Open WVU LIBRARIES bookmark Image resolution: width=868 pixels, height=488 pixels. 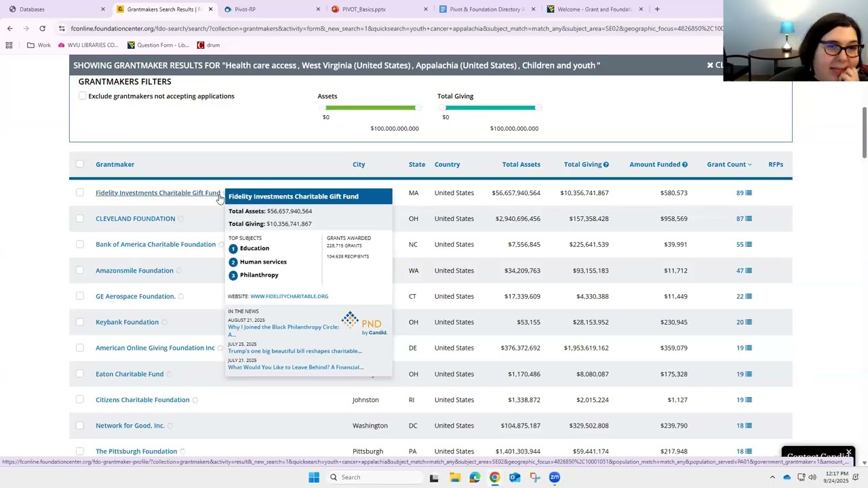coord(89,45)
